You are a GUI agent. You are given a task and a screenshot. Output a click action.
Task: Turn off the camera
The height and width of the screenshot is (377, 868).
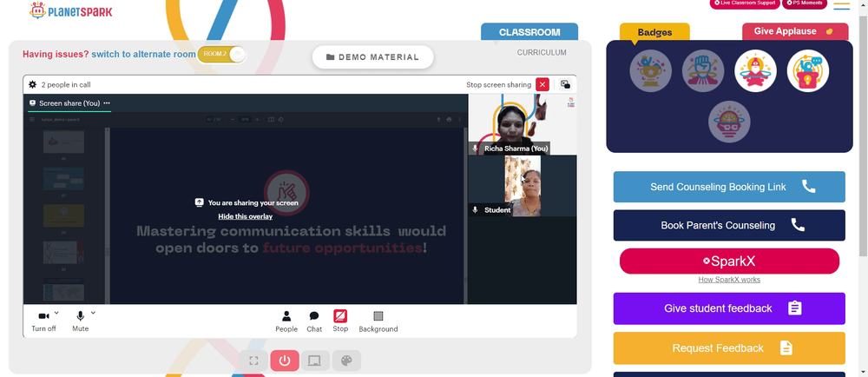(x=43, y=321)
